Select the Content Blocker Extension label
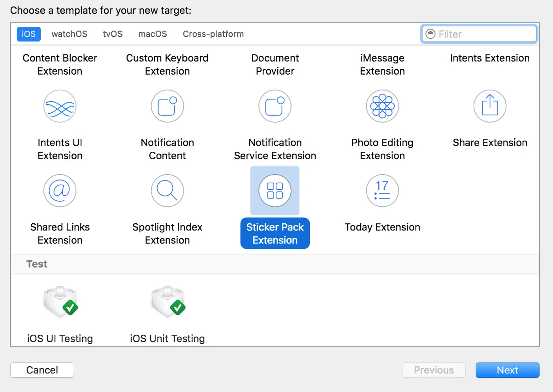Image resolution: width=553 pixels, height=392 pixels. (60, 64)
